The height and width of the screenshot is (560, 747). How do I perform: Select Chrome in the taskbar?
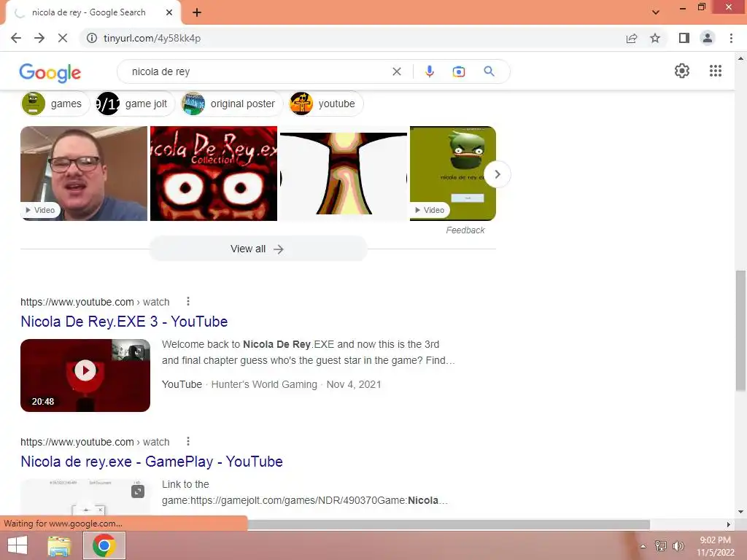click(104, 545)
